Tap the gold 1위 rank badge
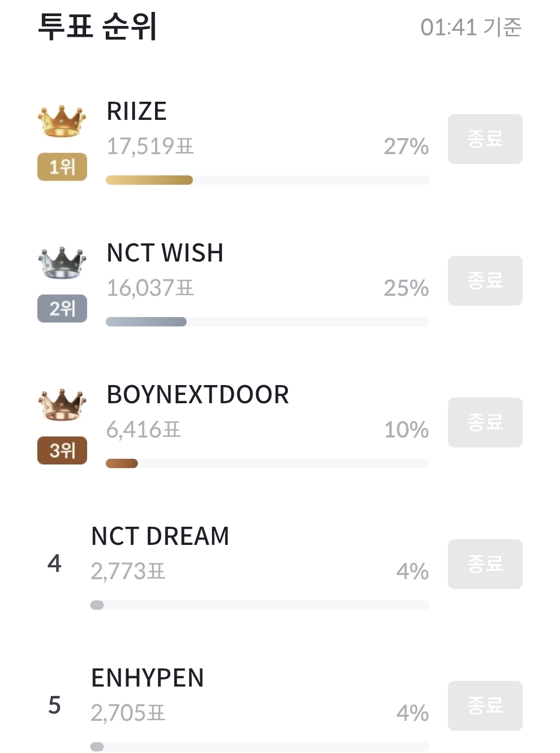Screen dimensions: 560x753 [62, 167]
